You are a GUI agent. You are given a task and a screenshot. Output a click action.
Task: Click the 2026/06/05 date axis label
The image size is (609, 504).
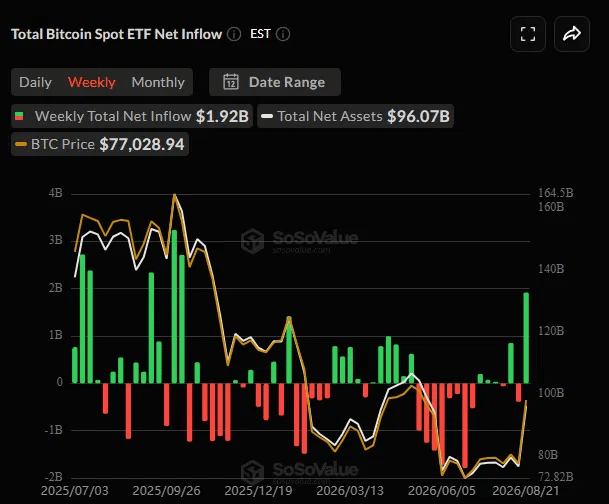(x=442, y=490)
